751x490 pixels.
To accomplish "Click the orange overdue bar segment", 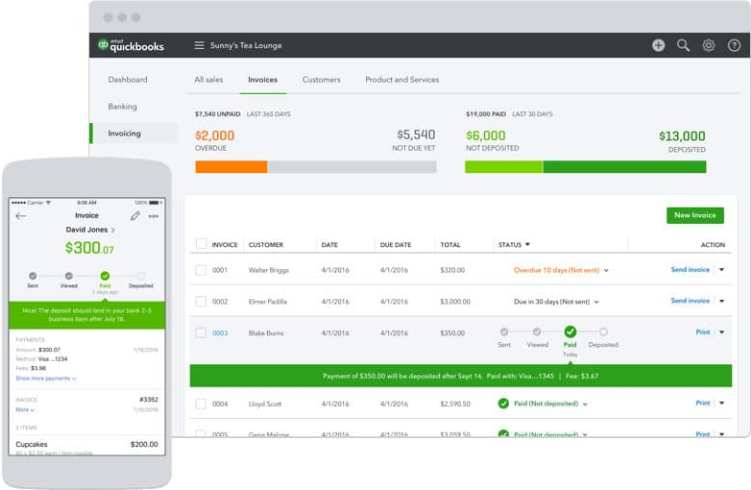I will [231, 167].
